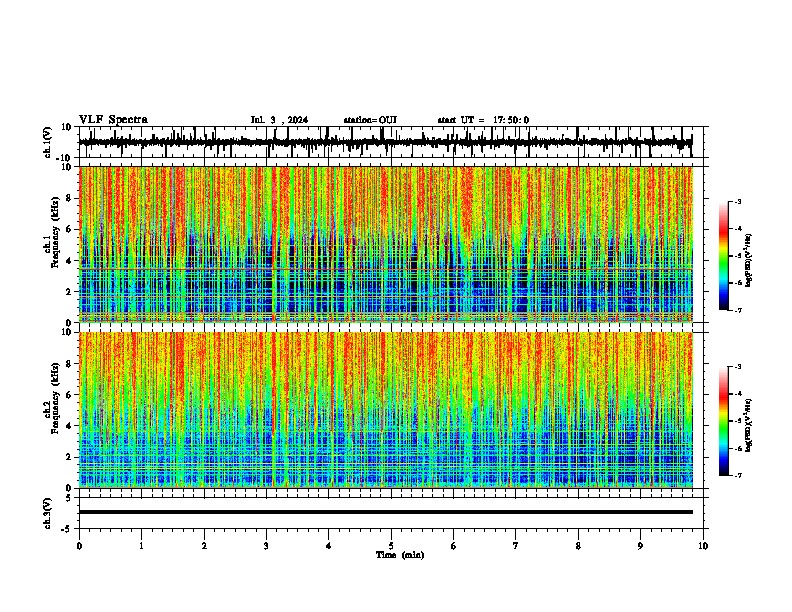Viewport: 792px width, 612px height.
Task: Click the "station=OUJ" header label
Action: click(370, 120)
